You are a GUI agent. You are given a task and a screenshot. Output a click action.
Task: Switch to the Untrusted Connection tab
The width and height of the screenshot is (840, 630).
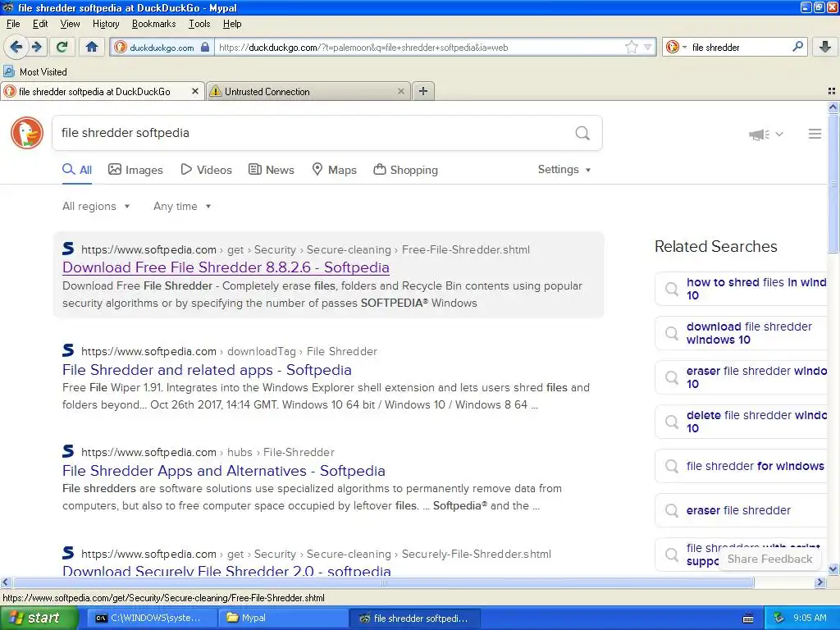coord(308,92)
